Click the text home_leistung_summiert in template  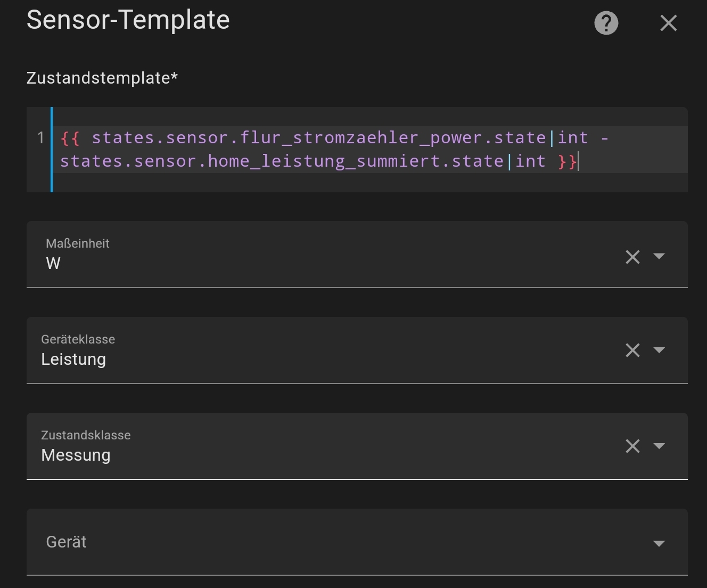click(324, 161)
